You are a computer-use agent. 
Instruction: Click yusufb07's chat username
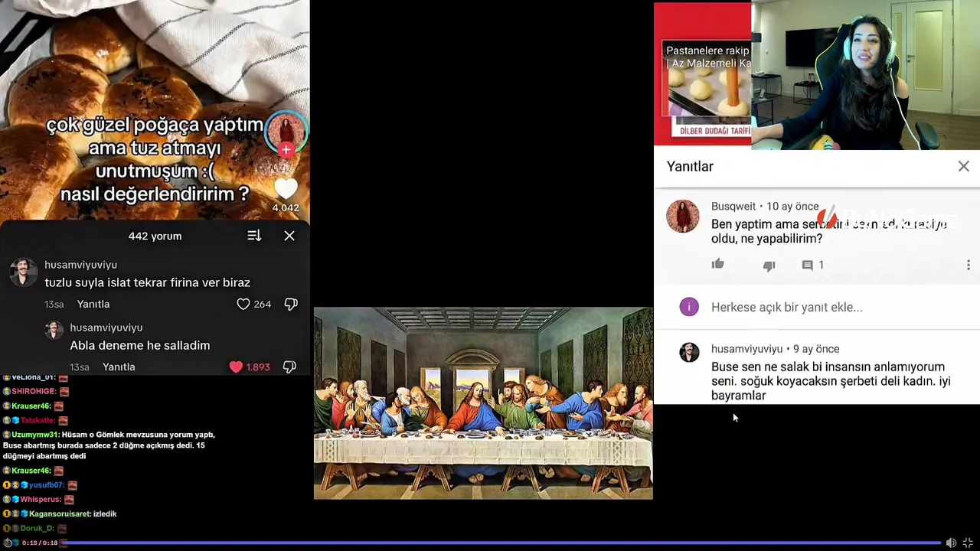[x=48, y=484]
